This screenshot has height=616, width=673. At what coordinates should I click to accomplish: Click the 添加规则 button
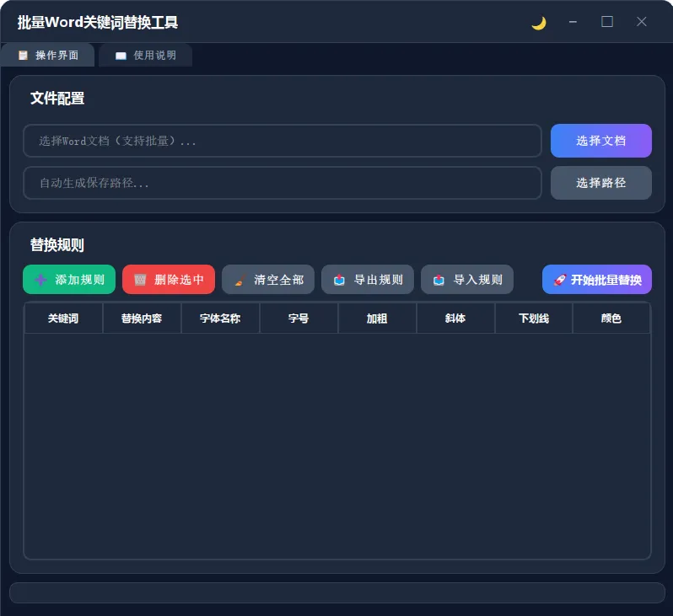pyautogui.click(x=69, y=280)
